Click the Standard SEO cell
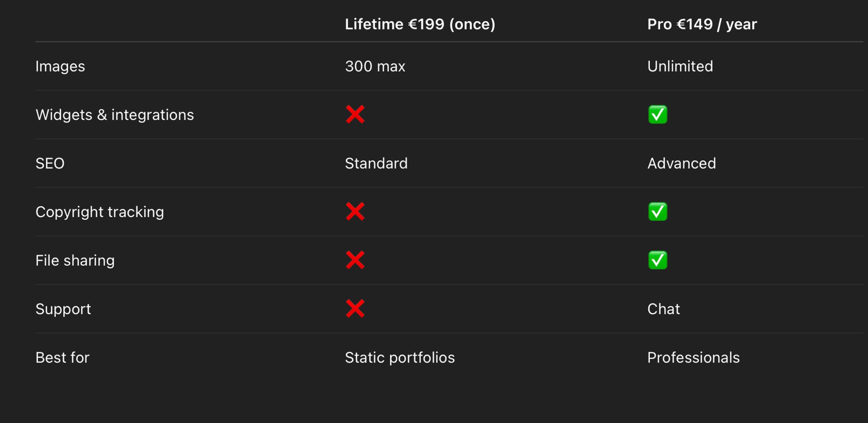 376,163
